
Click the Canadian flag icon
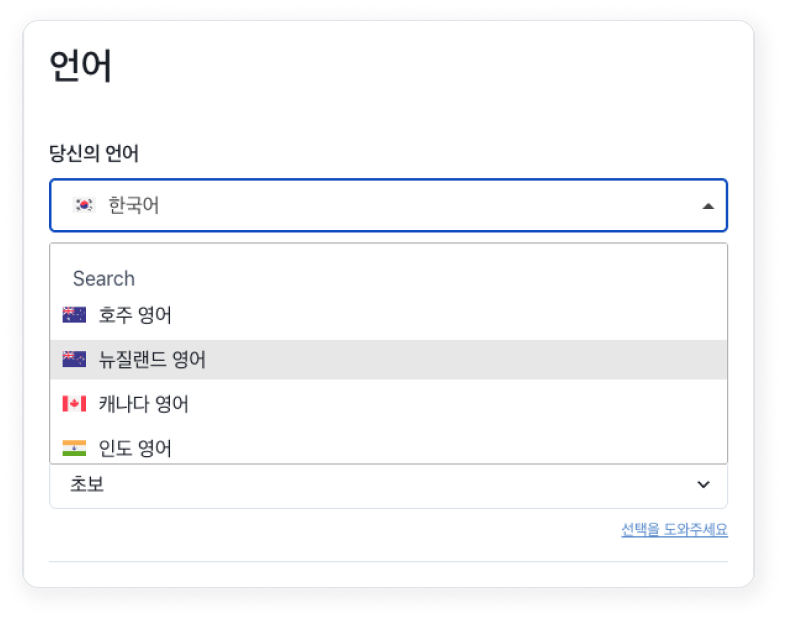(x=74, y=404)
